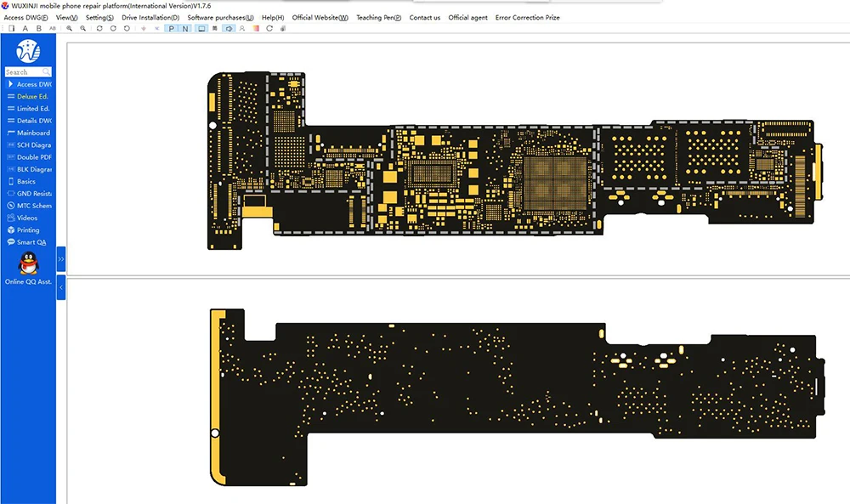Toggle the N button in toolbar
850x504 pixels.
coord(185,28)
